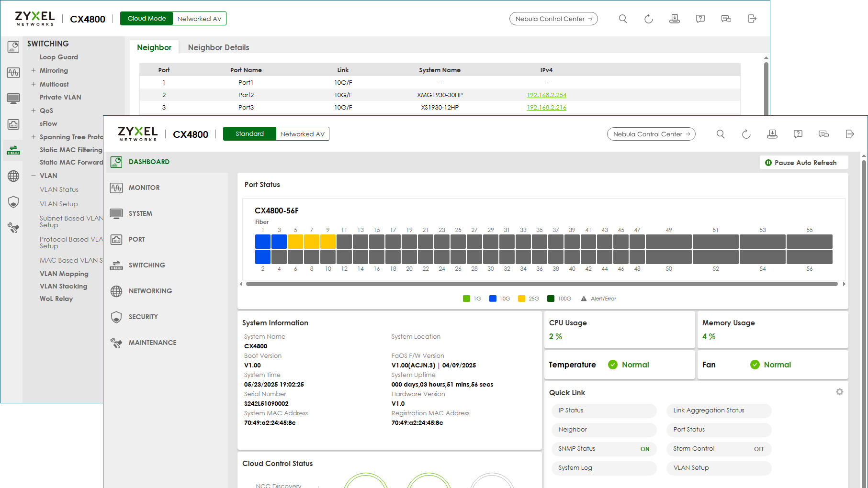Expand Multicast in back window menu
The image size is (868, 488).
34,84
